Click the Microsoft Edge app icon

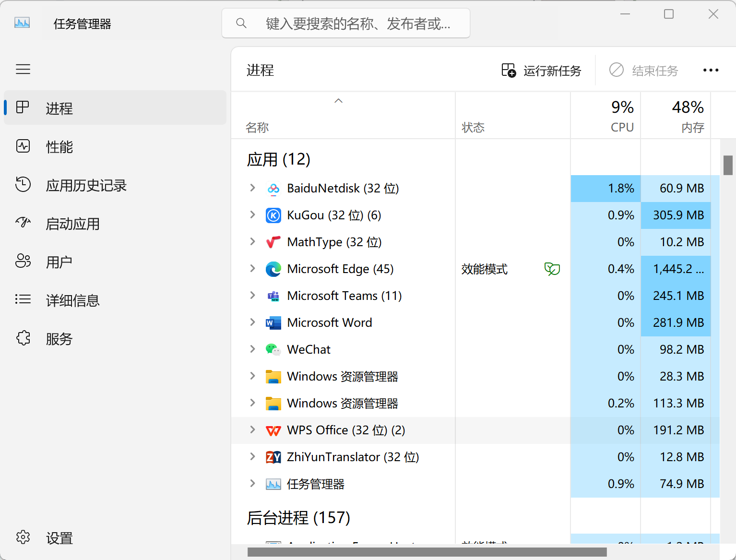click(x=273, y=269)
